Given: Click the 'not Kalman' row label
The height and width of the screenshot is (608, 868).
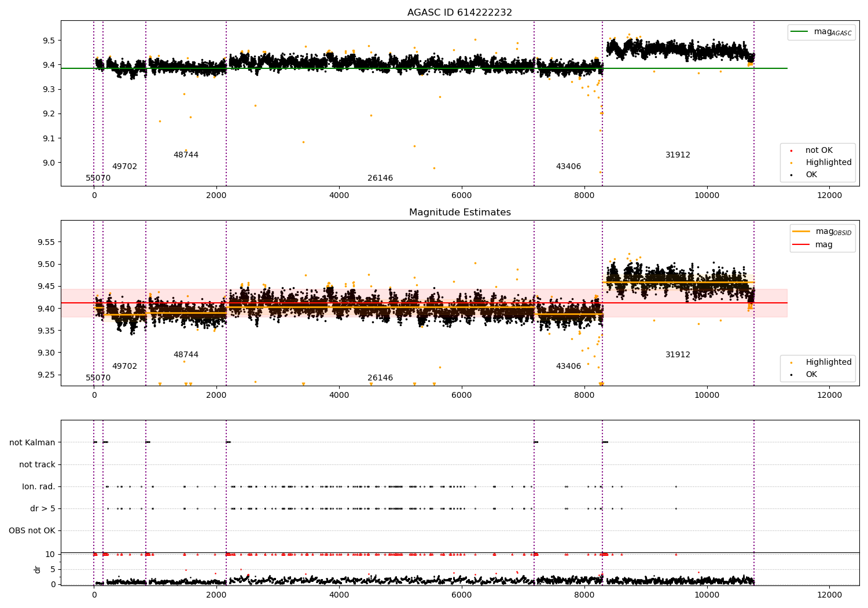Looking at the screenshot, I should 32,442.
